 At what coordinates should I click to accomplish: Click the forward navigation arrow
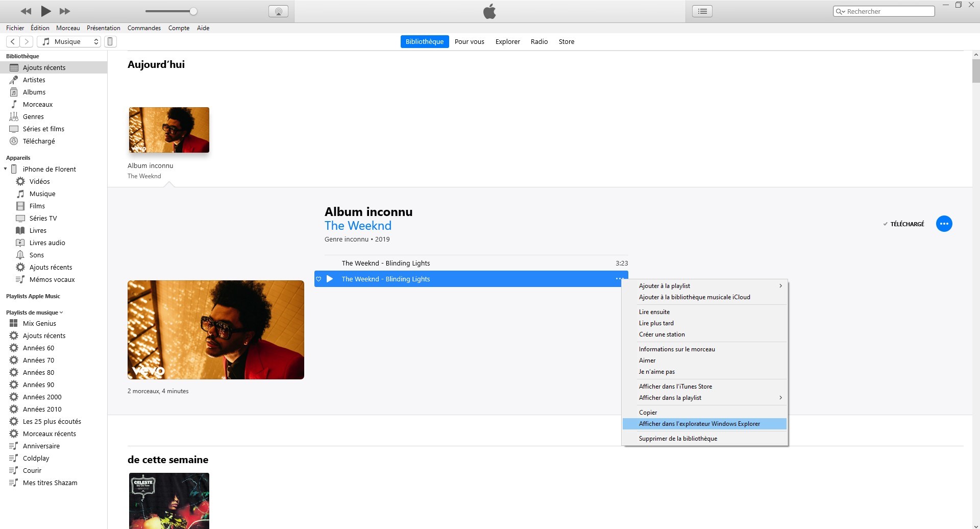pos(27,41)
